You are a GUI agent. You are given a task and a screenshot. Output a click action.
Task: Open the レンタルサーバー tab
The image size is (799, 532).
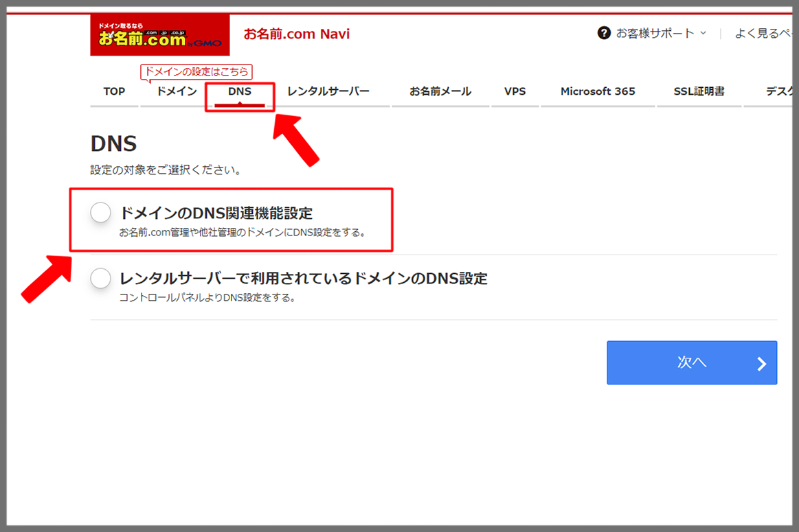click(328, 91)
